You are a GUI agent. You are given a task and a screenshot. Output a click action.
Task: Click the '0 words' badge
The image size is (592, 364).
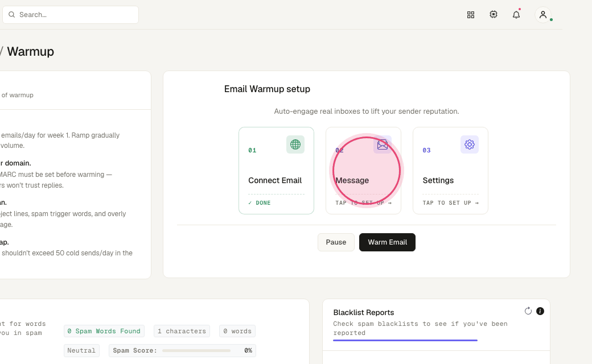(237, 331)
